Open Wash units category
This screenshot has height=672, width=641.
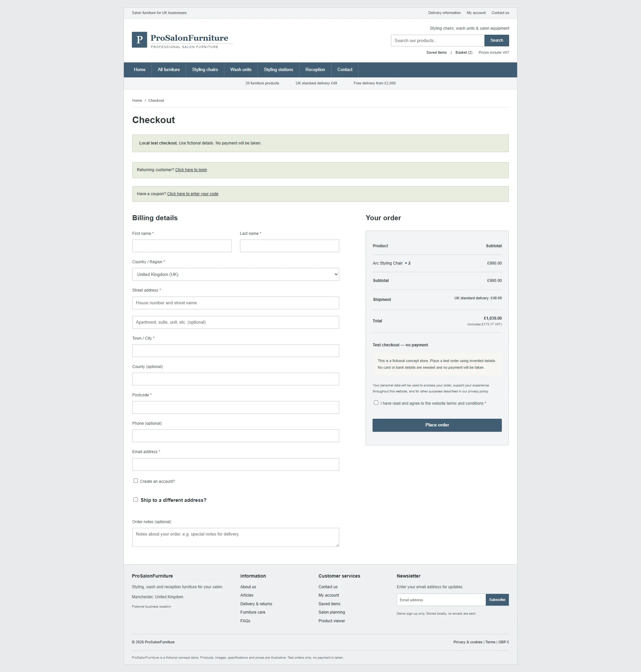(241, 70)
